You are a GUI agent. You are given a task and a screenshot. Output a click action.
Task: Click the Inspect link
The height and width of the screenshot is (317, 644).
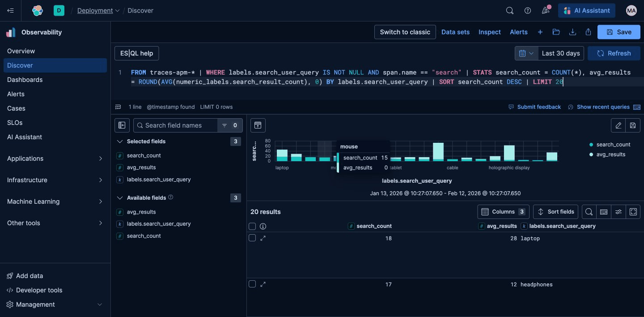coord(490,32)
